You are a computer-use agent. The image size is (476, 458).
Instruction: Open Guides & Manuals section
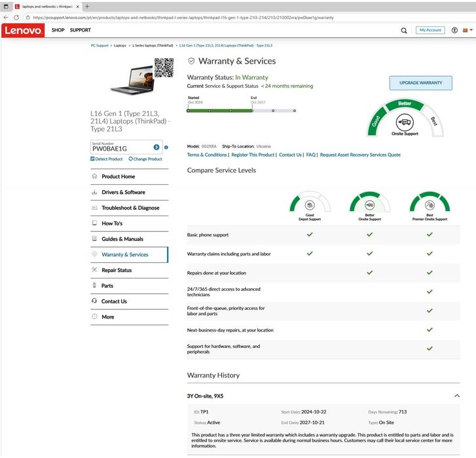pyautogui.click(x=130, y=239)
